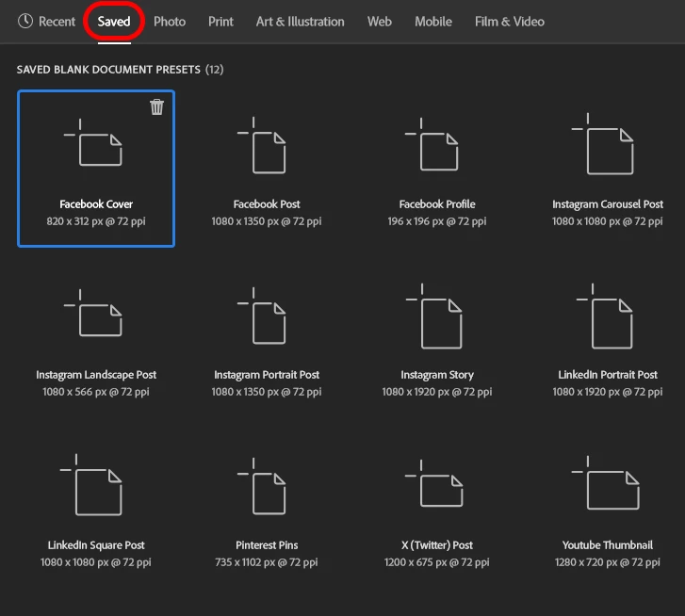Open the Mobile presets tab
The image size is (685, 616).
point(433,22)
